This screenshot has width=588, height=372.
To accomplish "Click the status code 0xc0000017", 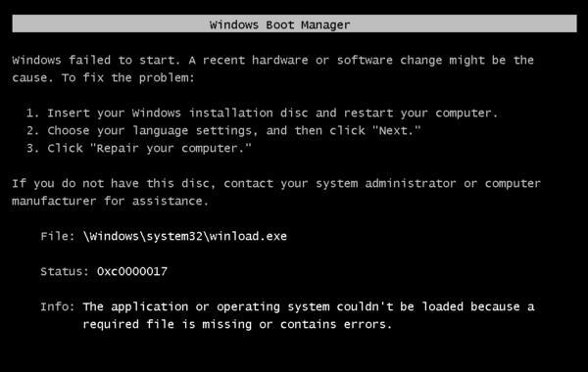I will 132,271.
